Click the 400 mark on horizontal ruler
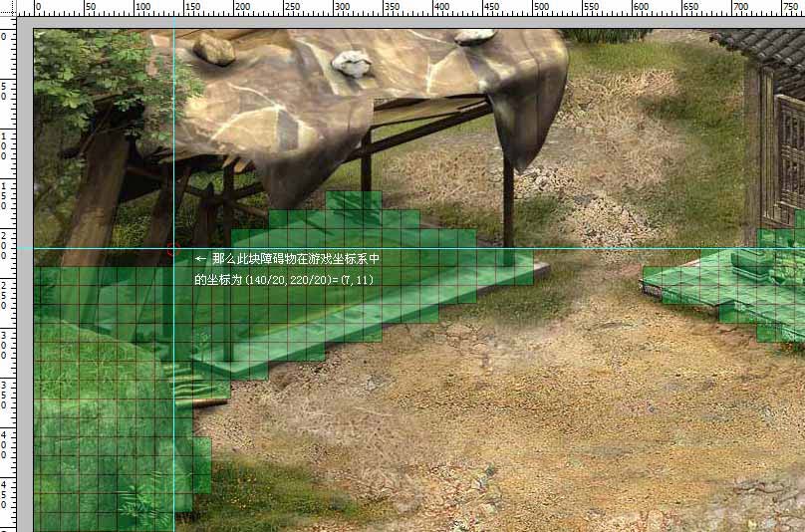 441,7
